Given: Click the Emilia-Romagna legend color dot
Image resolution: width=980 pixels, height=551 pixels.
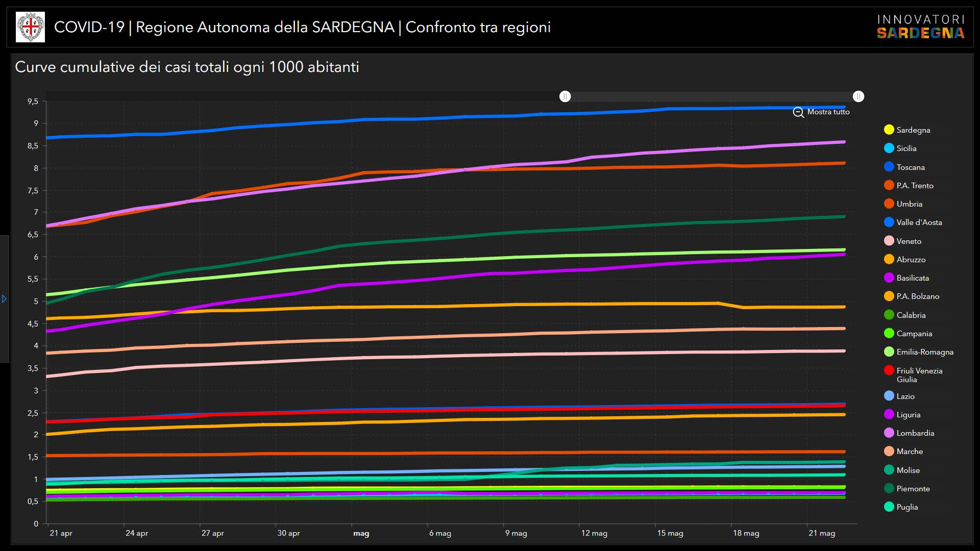Looking at the screenshot, I should coord(889,352).
